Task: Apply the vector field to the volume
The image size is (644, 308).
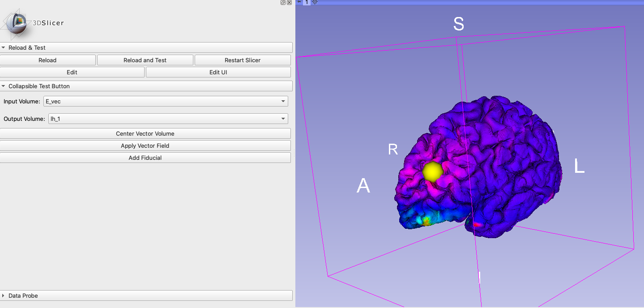Action: click(145, 145)
